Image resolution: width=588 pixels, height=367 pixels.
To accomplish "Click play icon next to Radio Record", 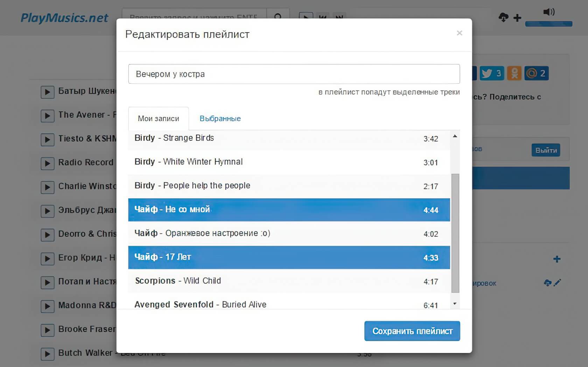I will (47, 163).
